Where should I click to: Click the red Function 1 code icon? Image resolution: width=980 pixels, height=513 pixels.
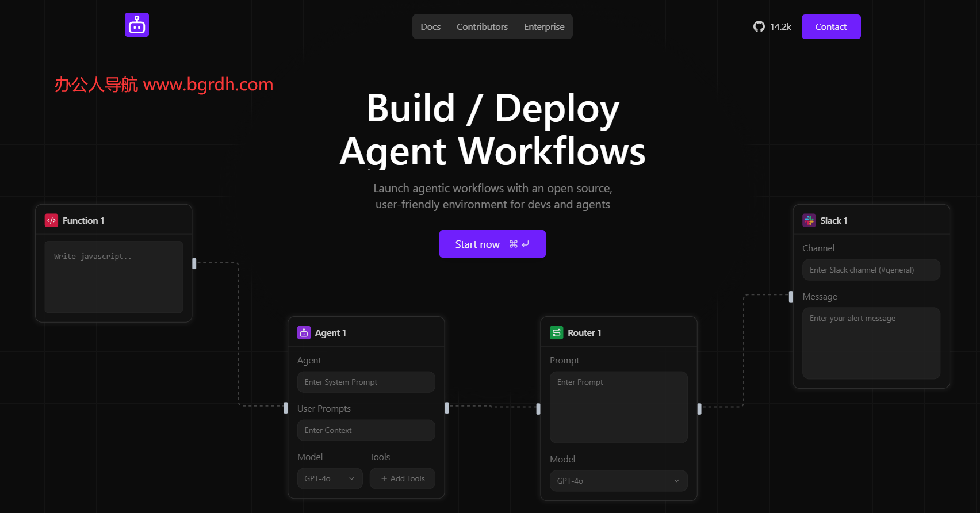pos(51,220)
